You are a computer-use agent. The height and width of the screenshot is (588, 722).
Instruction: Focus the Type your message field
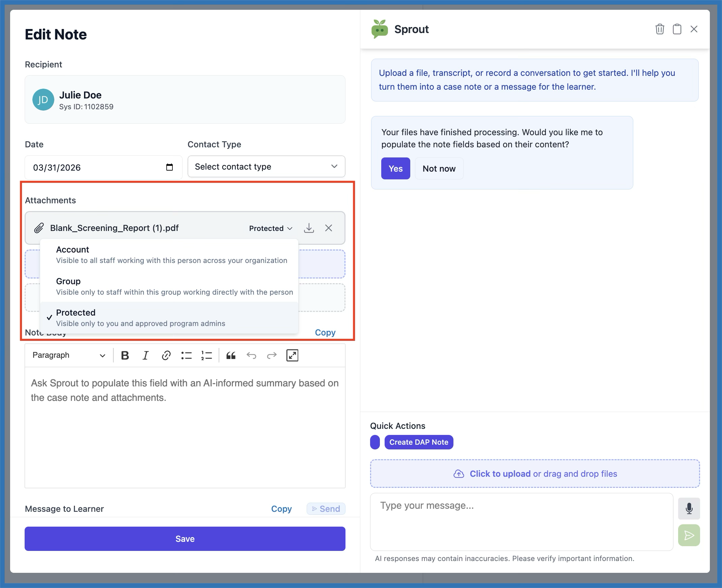click(x=521, y=522)
